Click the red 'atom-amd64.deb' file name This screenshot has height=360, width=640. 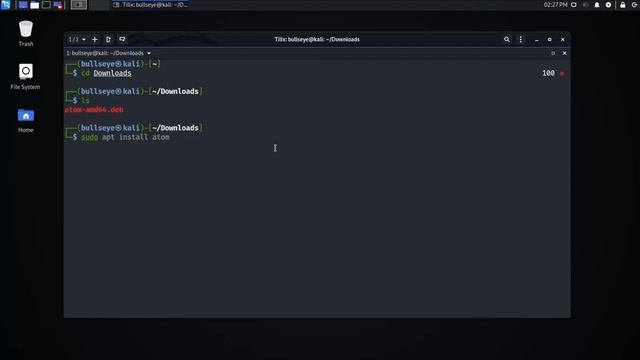(x=94, y=109)
